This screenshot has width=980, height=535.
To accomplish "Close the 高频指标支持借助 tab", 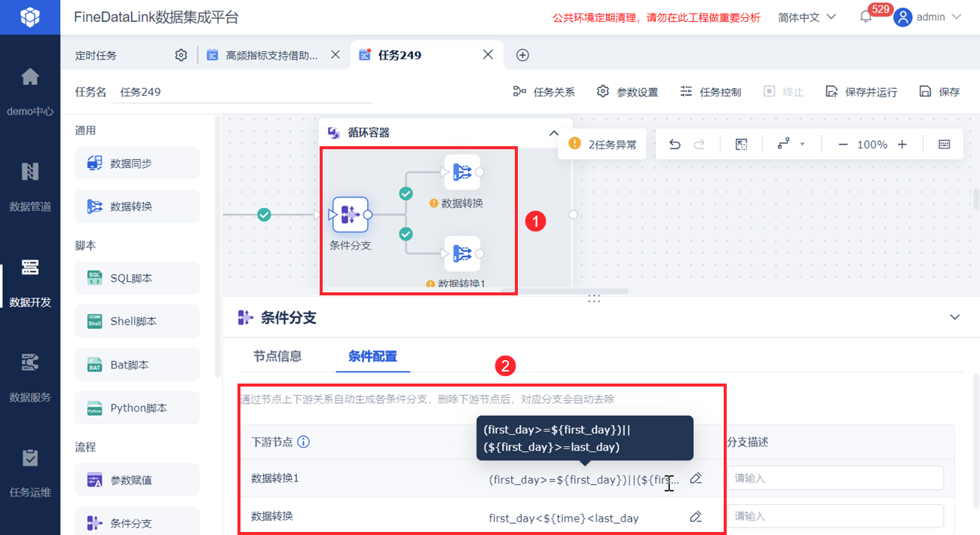I will point(335,55).
